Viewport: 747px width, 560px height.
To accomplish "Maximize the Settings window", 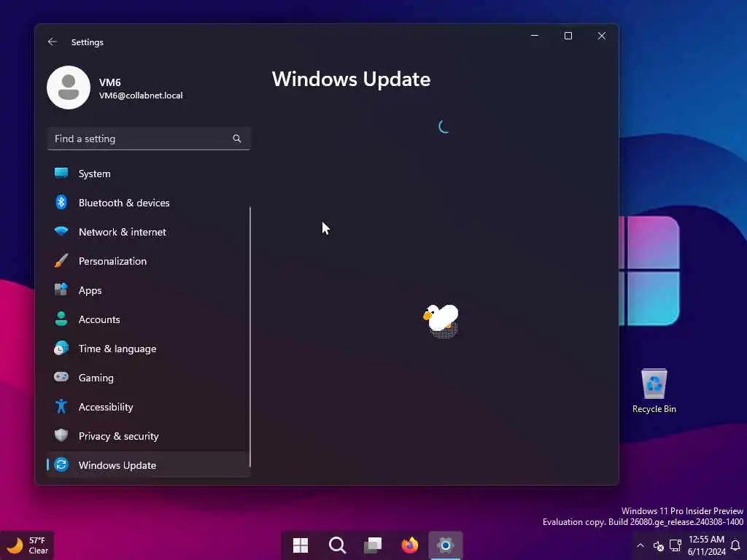I will click(568, 36).
